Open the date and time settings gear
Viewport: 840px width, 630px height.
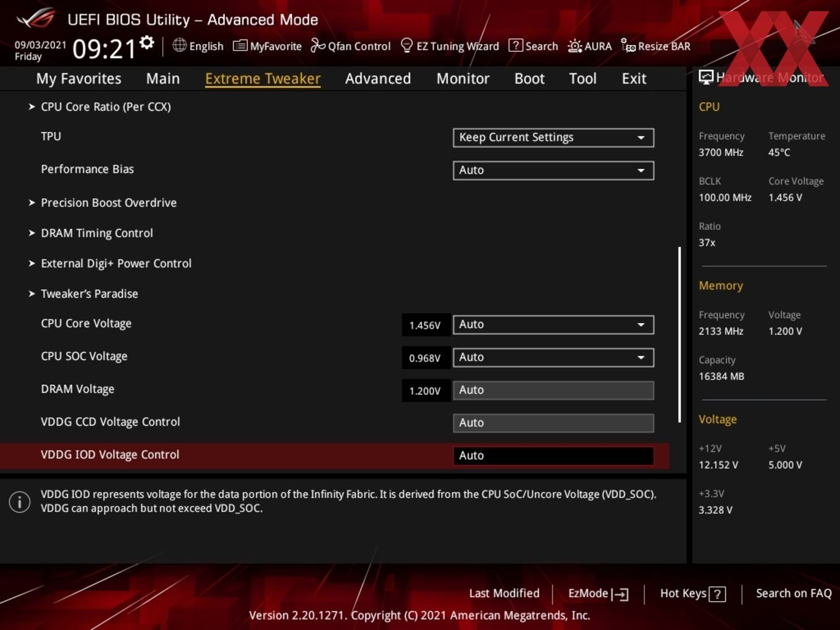(x=146, y=43)
